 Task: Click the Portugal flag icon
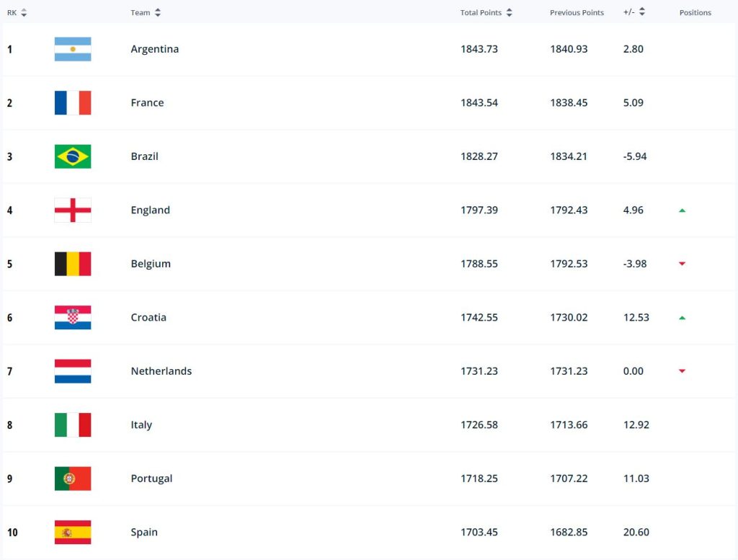click(73, 479)
